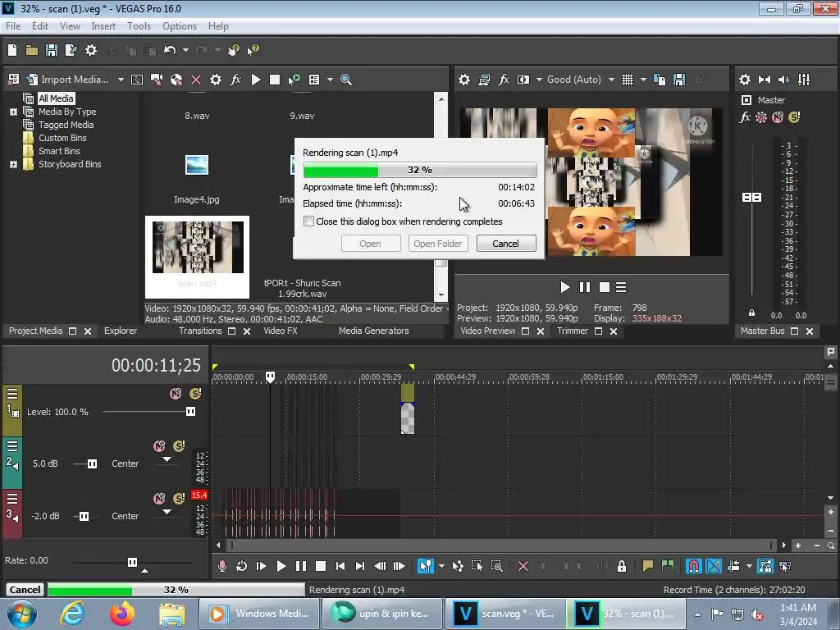Viewport: 840px width, 630px height.
Task: Open the Options menu
Action: coord(180,25)
